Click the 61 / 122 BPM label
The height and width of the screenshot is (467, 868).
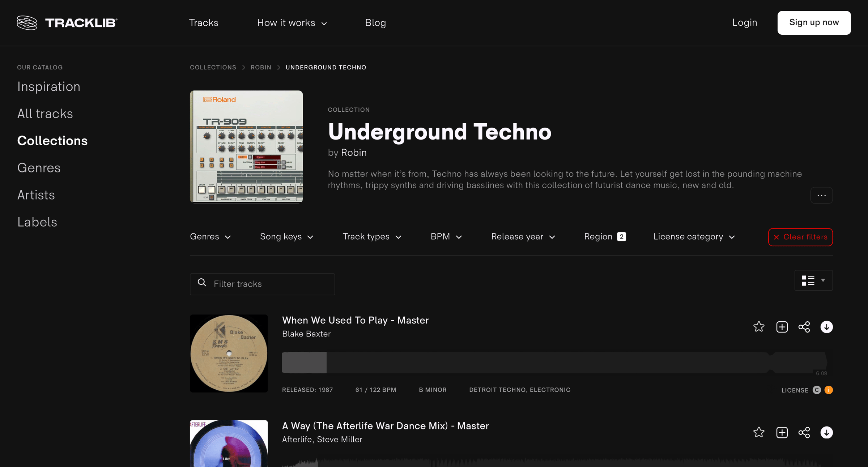tap(376, 390)
